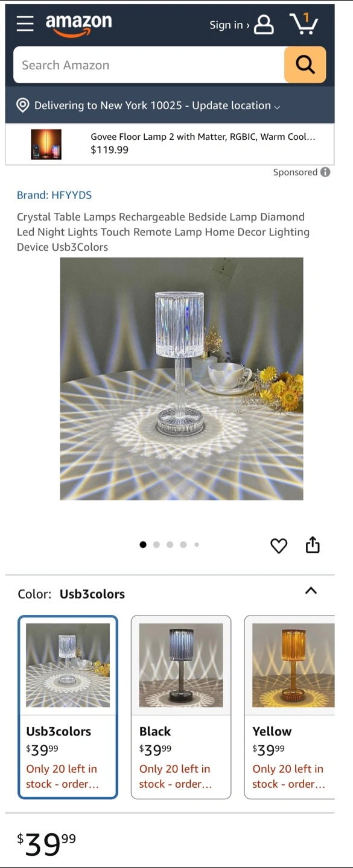Collapse the Color options section
353x868 pixels.
311,591
